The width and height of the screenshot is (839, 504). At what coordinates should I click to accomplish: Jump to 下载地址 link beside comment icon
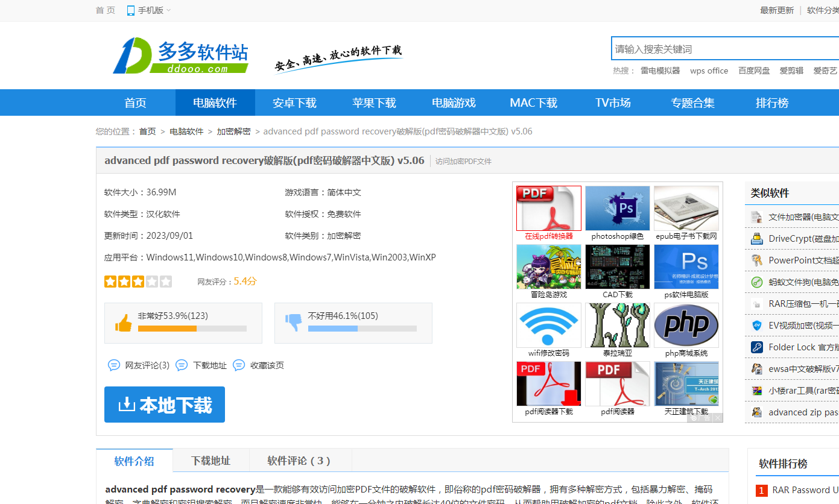click(x=201, y=365)
